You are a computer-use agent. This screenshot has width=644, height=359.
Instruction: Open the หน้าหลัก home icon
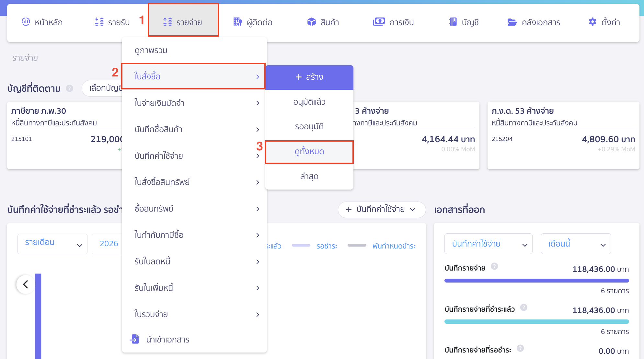[x=26, y=22]
